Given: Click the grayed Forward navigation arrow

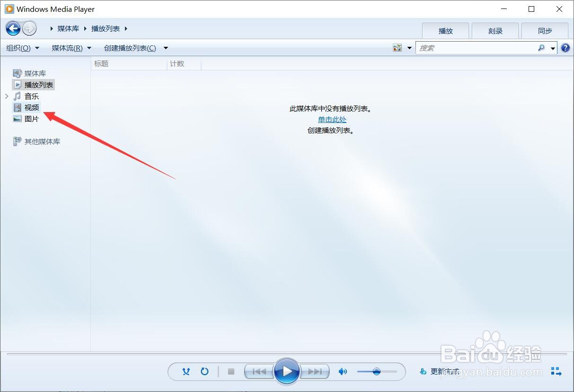Looking at the screenshot, I should click(x=29, y=28).
